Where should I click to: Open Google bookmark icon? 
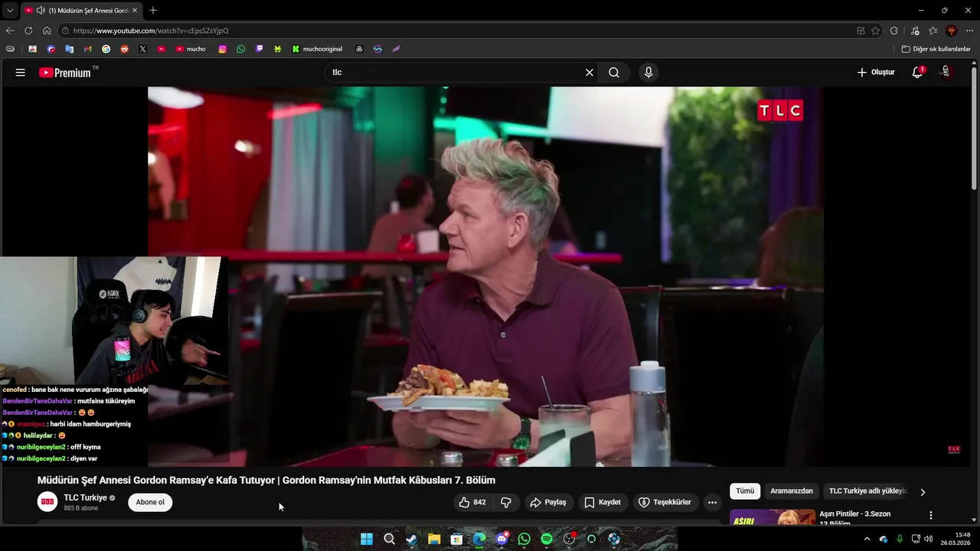106,49
